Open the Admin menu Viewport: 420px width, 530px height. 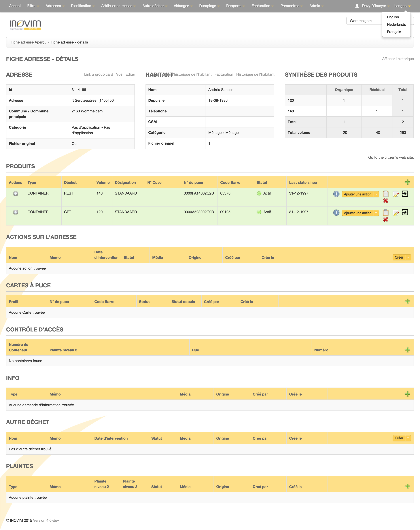(x=317, y=6)
